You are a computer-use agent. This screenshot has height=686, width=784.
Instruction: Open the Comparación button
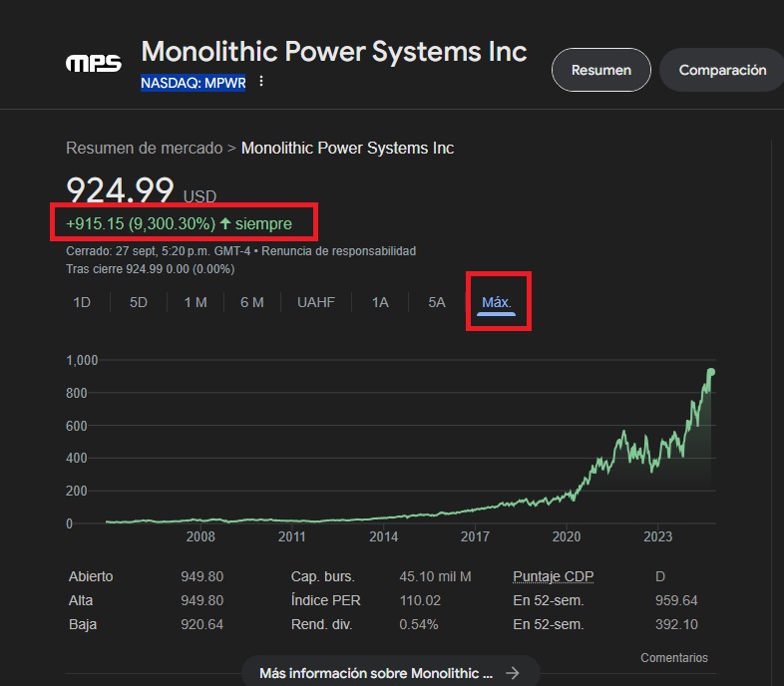722,70
